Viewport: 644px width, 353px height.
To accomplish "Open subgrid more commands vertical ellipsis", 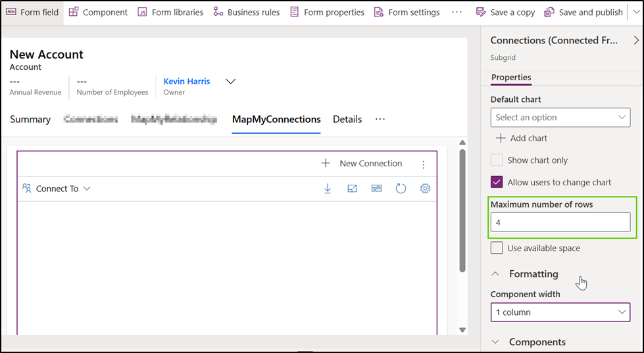I will (x=423, y=164).
